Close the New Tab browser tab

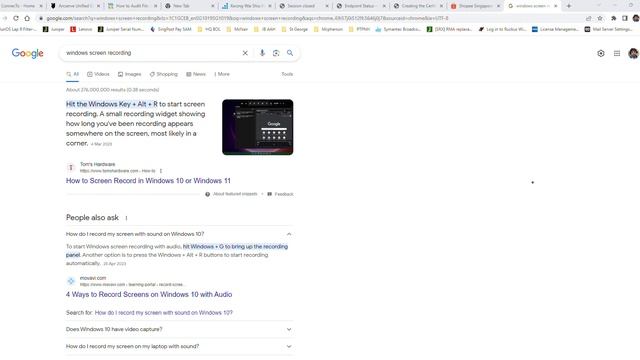pos(212,6)
